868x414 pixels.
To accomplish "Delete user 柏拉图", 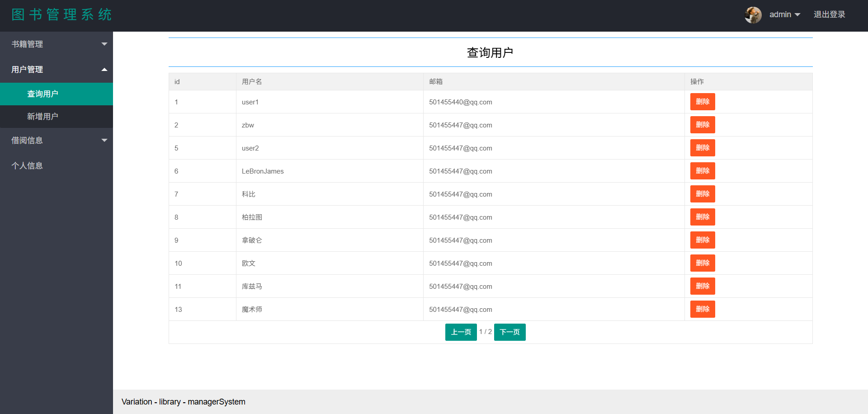I will pyautogui.click(x=703, y=217).
